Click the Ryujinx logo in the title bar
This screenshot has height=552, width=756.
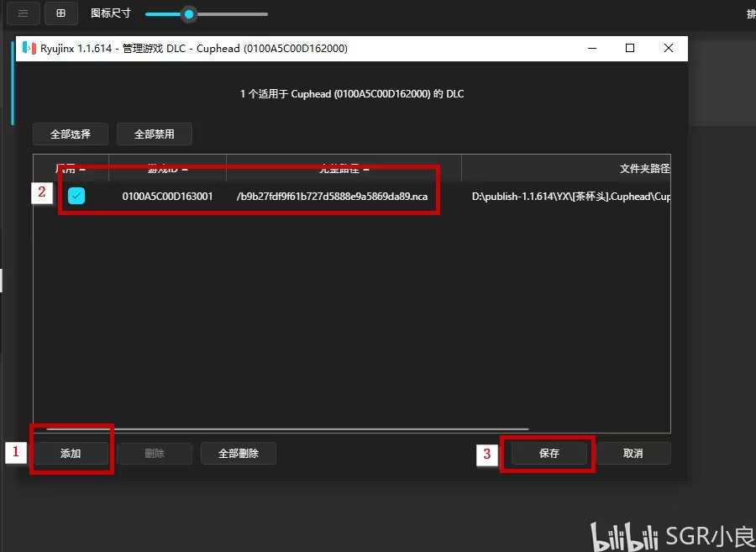point(29,48)
